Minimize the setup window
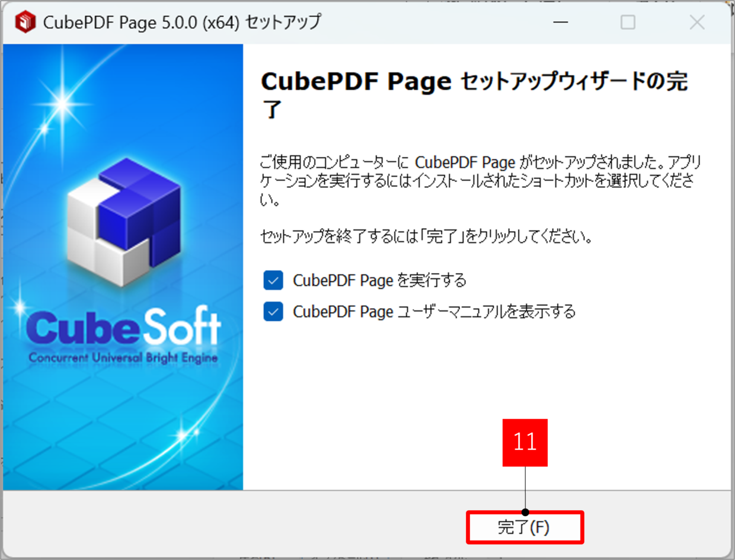The image size is (735, 560). (x=561, y=23)
